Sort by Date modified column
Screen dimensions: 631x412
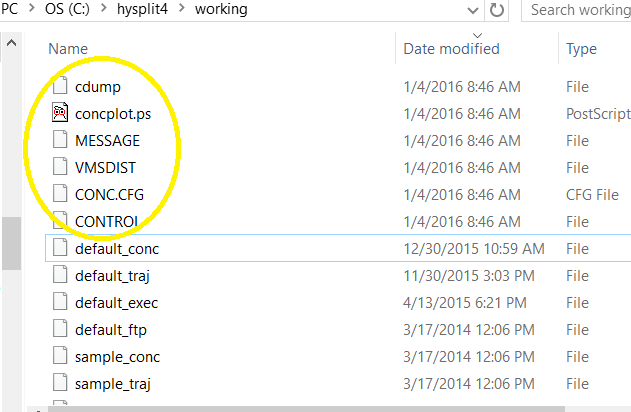coord(451,48)
